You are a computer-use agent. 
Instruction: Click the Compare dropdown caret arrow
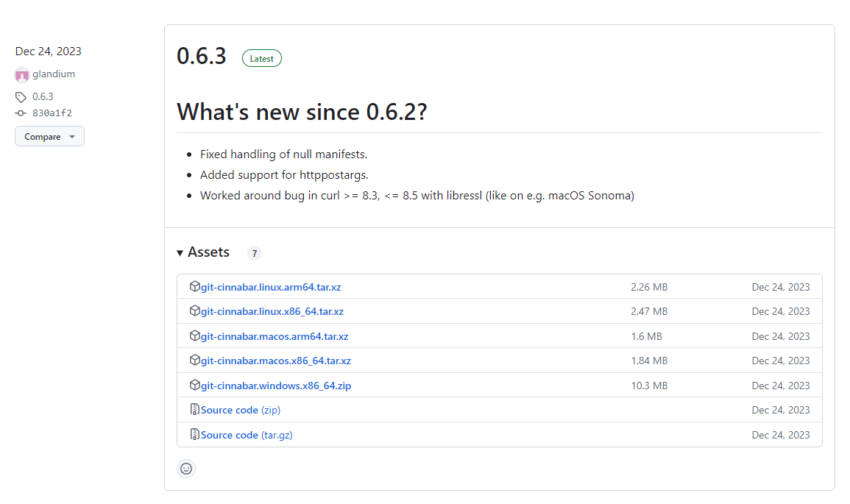tap(72, 136)
